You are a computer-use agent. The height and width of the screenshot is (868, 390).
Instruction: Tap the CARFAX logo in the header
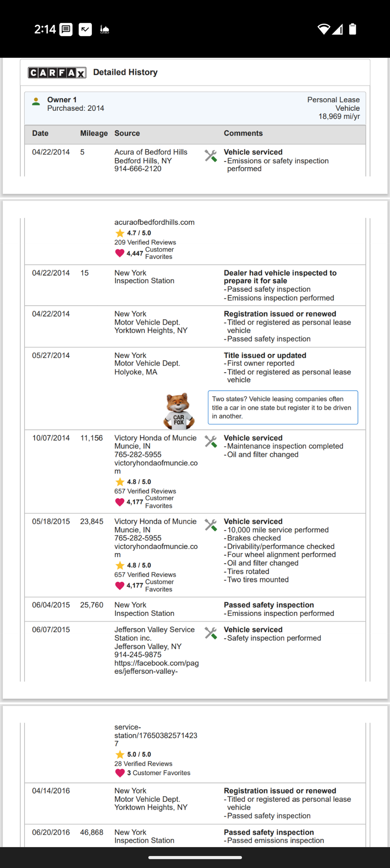click(x=57, y=72)
